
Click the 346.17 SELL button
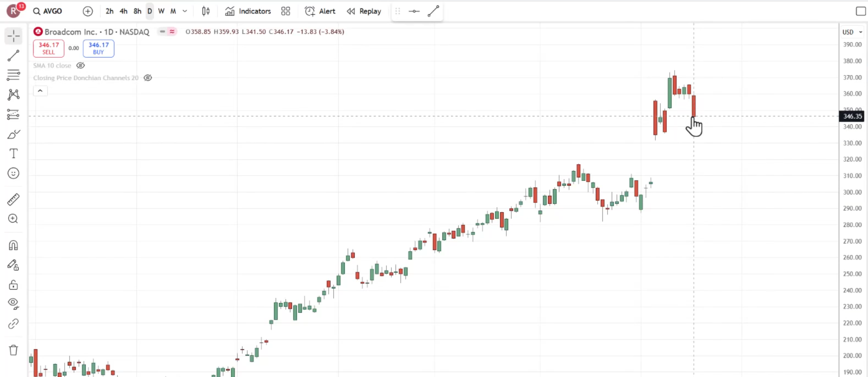pos(49,48)
